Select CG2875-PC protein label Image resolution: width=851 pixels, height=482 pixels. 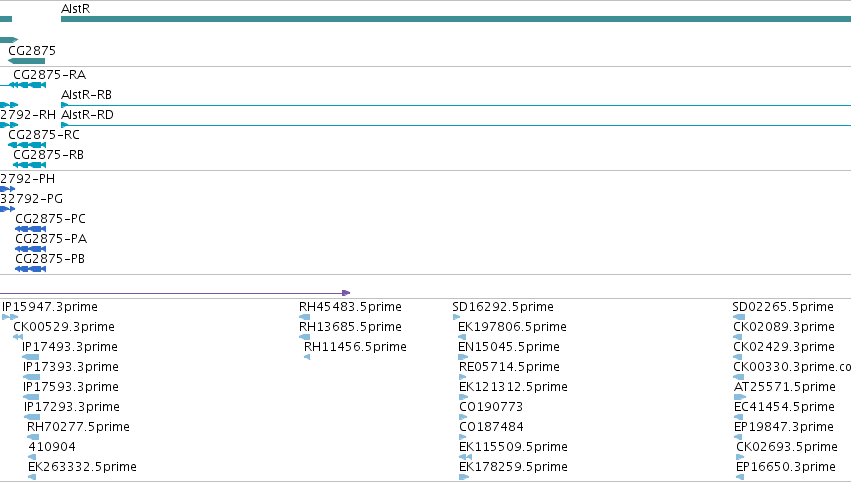[50, 219]
